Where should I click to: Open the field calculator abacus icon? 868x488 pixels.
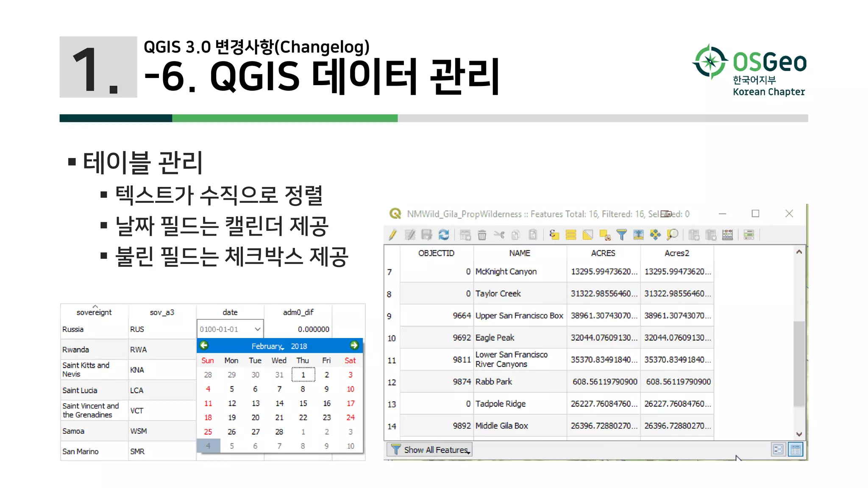[728, 235]
